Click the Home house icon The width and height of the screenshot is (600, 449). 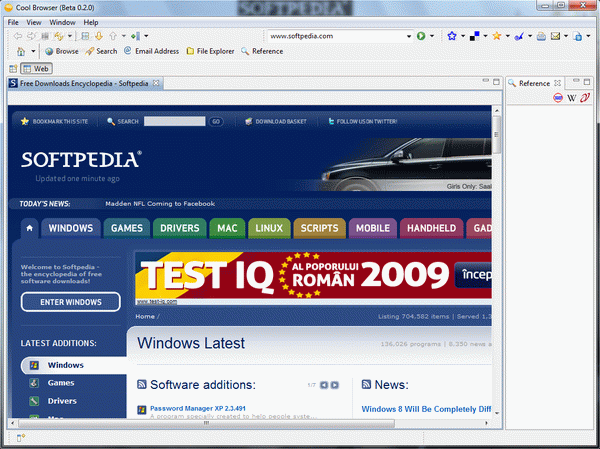tap(21, 51)
